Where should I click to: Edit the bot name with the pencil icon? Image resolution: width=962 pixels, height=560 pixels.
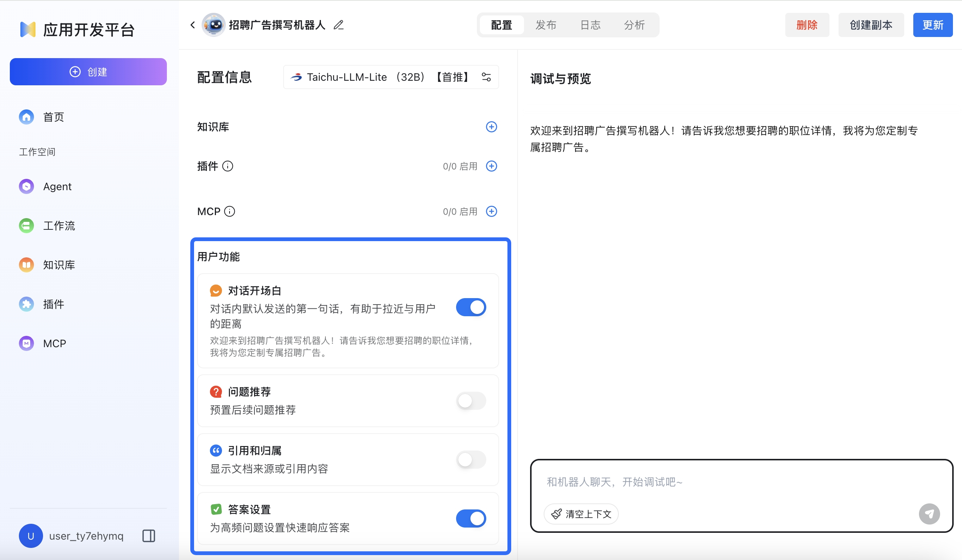tap(338, 25)
